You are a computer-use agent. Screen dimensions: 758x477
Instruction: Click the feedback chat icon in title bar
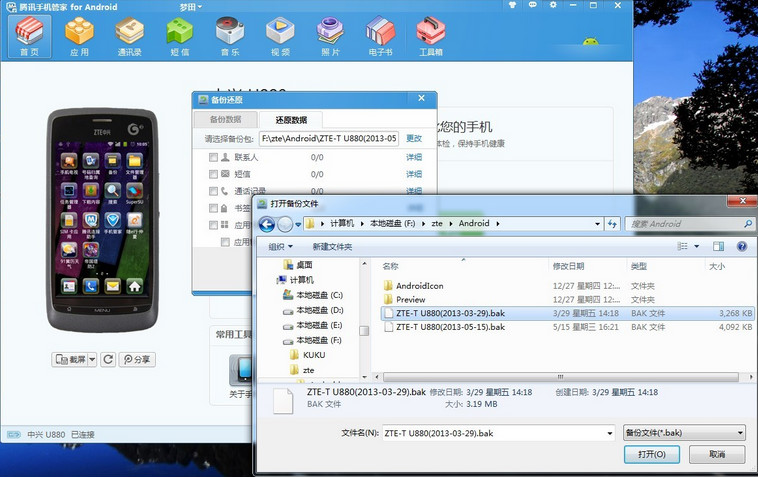[533, 5]
